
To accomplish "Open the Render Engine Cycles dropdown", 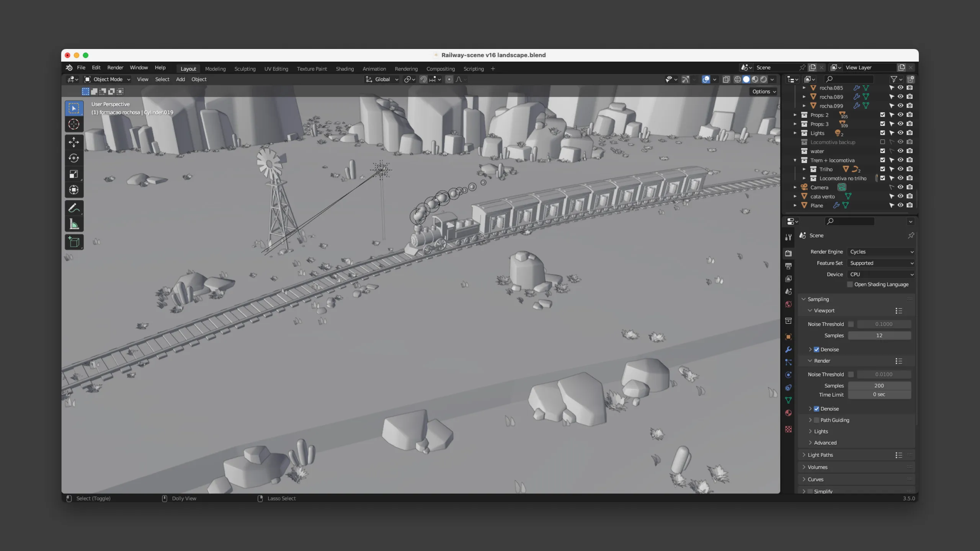I will click(881, 252).
